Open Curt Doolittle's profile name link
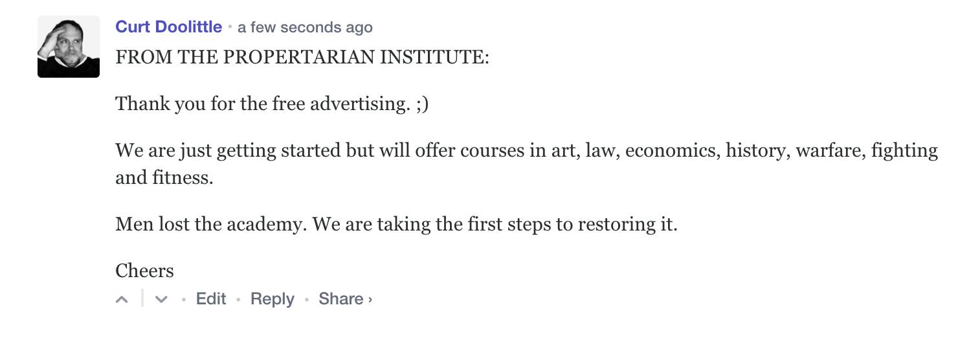This screenshot has width=980, height=338. click(x=168, y=27)
